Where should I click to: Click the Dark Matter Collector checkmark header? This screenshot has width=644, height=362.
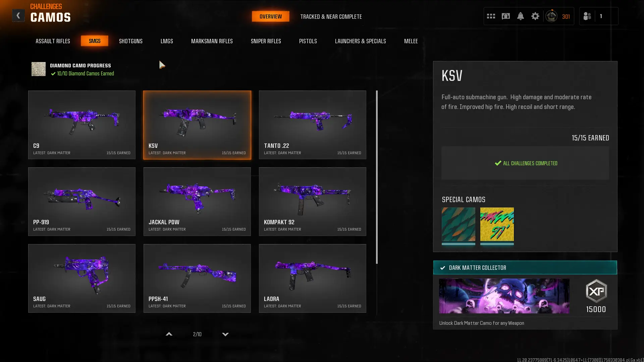[x=525, y=267]
